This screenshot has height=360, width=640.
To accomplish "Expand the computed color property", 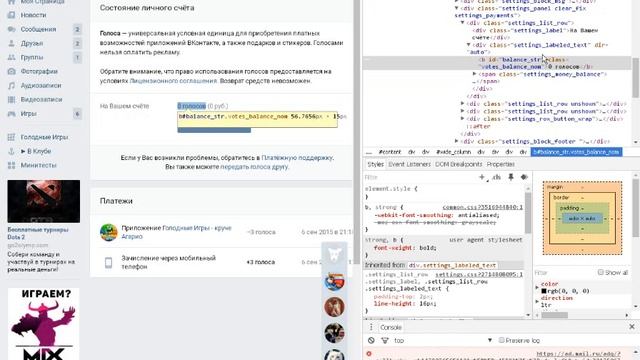I will pos(537,287).
